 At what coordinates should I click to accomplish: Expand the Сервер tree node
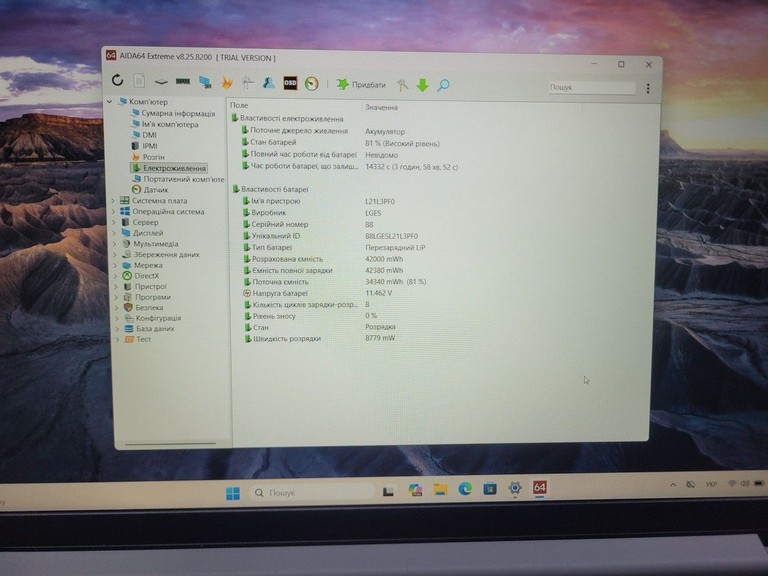point(114,222)
